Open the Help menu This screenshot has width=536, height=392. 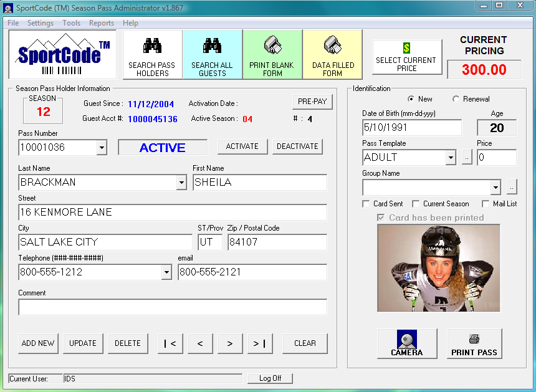(130, 23)
